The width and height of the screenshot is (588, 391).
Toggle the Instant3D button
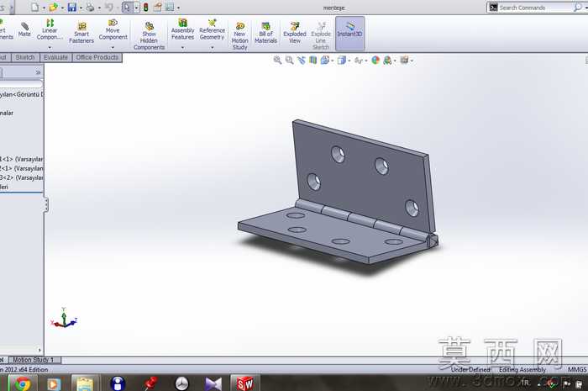click(349, 33)
